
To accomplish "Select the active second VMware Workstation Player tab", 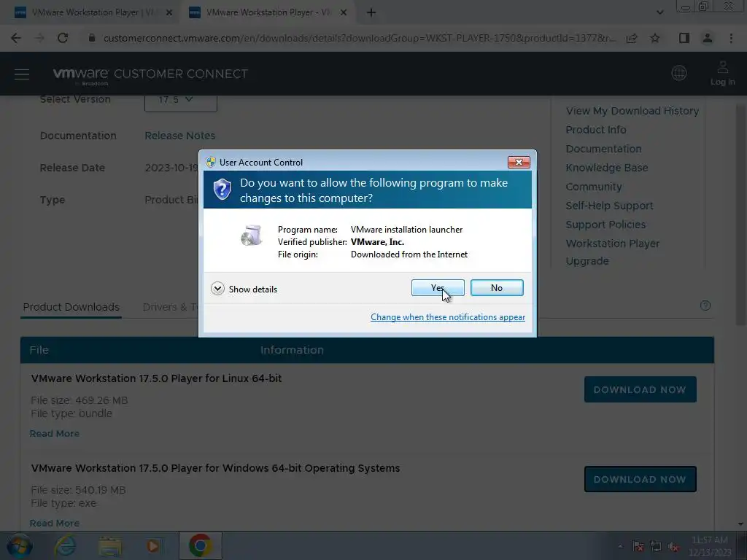I will 267,13.
